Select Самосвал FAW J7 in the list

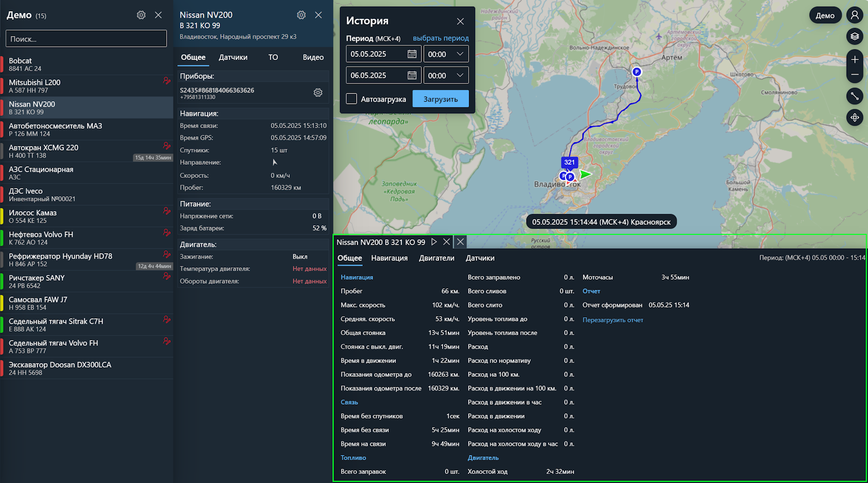(x=86, y=304)
